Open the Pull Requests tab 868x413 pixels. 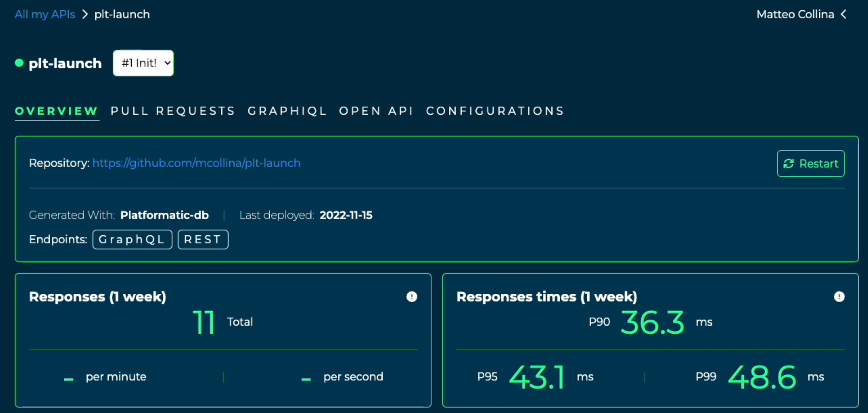173,111
